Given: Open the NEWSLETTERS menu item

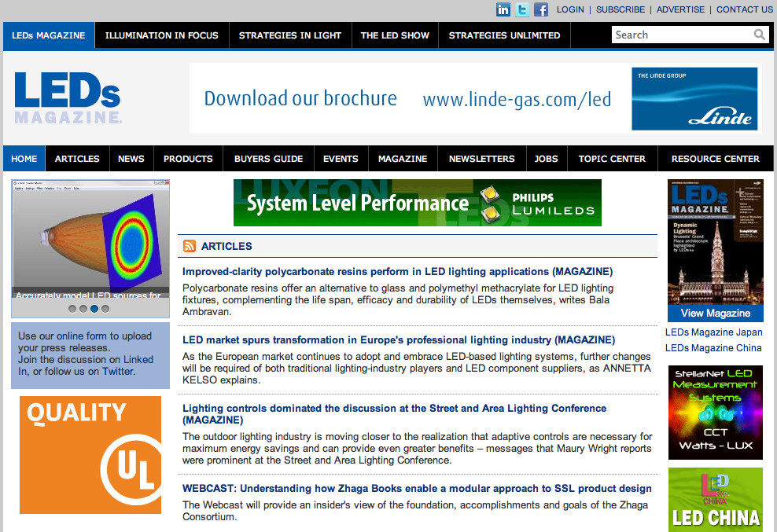Looking at the screenshot, I should click(481, 159).
